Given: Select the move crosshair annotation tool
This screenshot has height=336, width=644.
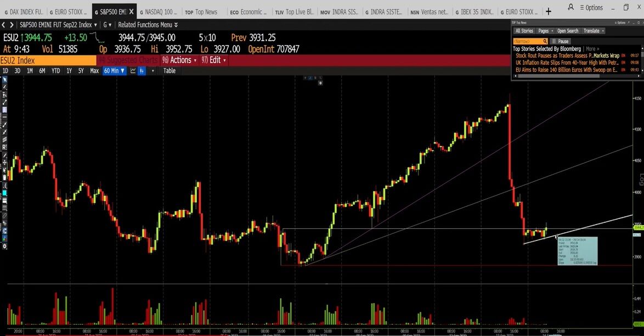Looking at the screenshot, I should 4,163.
